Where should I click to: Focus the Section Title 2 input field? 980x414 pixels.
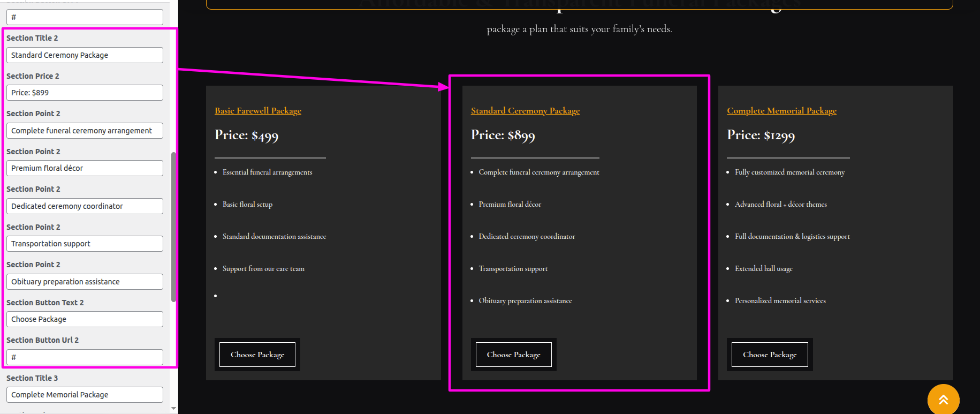tap(85, 55)
